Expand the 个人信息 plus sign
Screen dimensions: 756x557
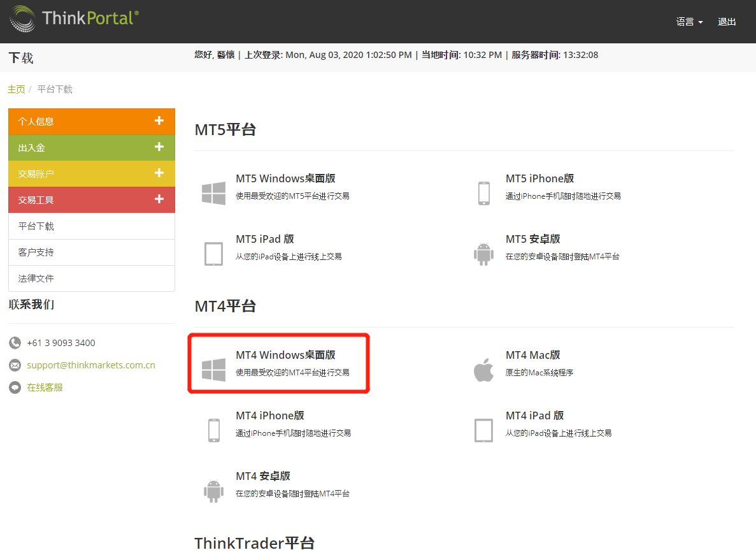pyautogui.click(x=159, y=120)
